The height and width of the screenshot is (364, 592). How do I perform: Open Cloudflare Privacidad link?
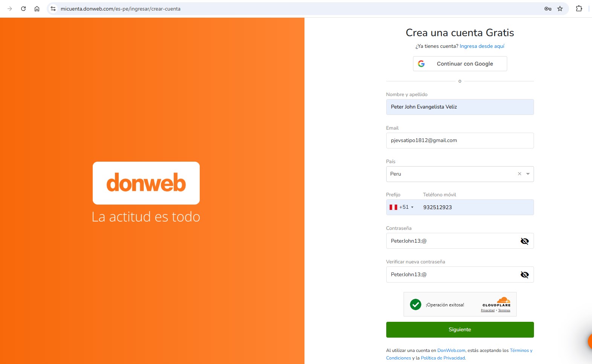click(x=488, y=310)
